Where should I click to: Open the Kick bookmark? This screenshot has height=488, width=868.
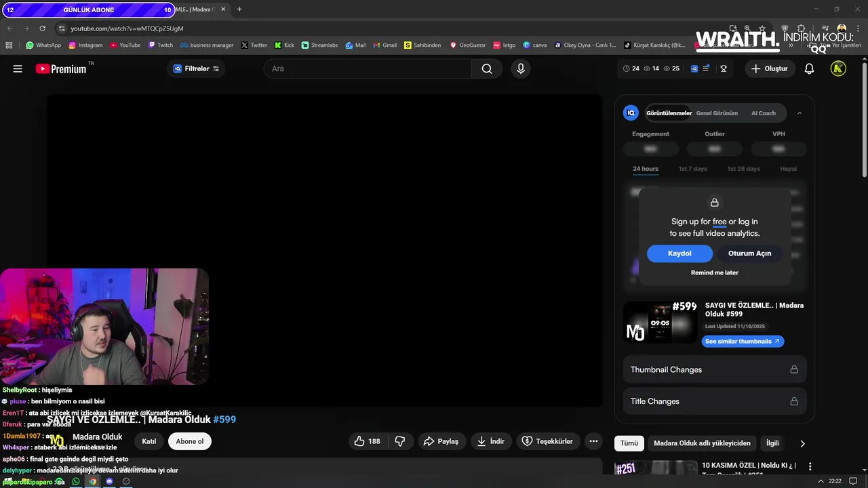click(x=284, y=45)
